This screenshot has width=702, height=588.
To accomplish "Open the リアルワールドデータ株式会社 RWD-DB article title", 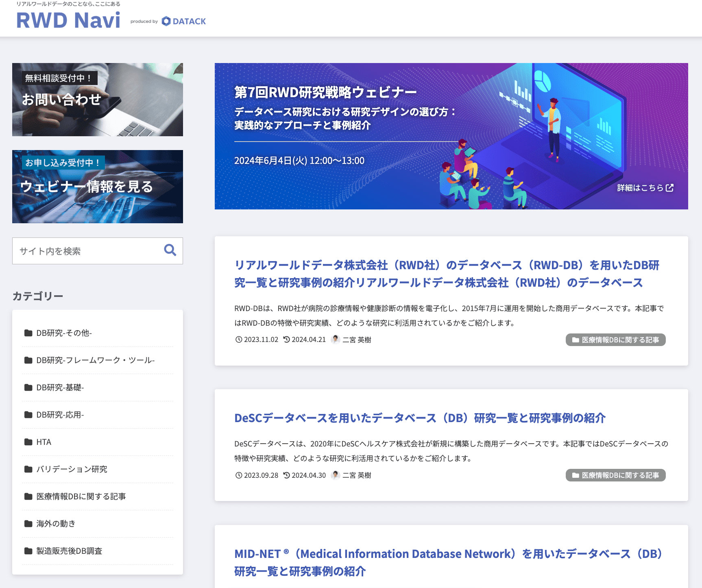I will [447, 274].
